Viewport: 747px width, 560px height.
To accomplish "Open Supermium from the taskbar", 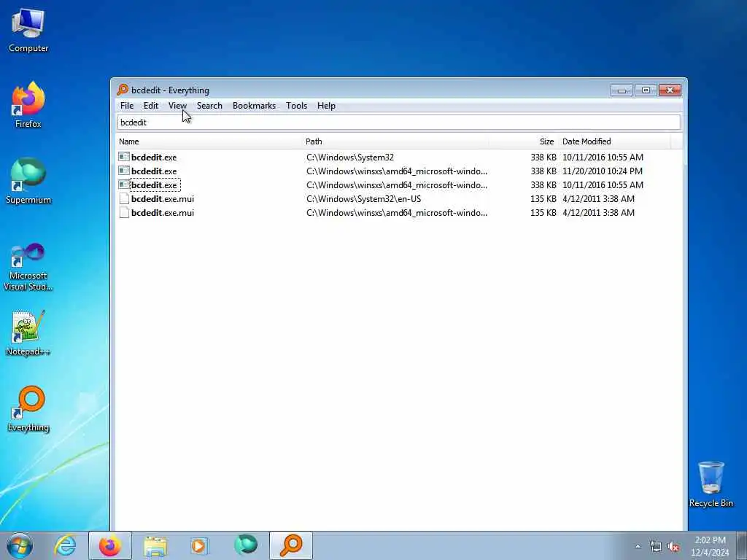I will coord(246,545).
